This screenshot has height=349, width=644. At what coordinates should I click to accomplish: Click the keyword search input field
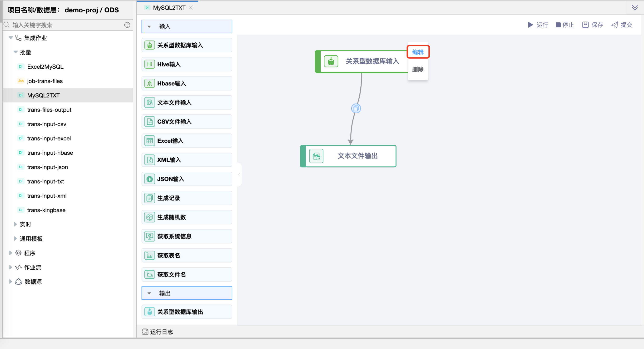(62, 25)
